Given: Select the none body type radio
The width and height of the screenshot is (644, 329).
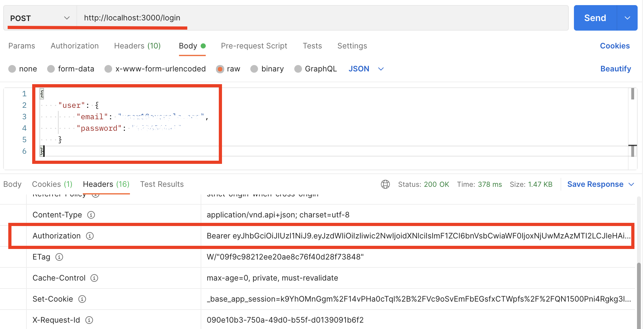Looking at the screenshot, I should click(x=12, y=69).
